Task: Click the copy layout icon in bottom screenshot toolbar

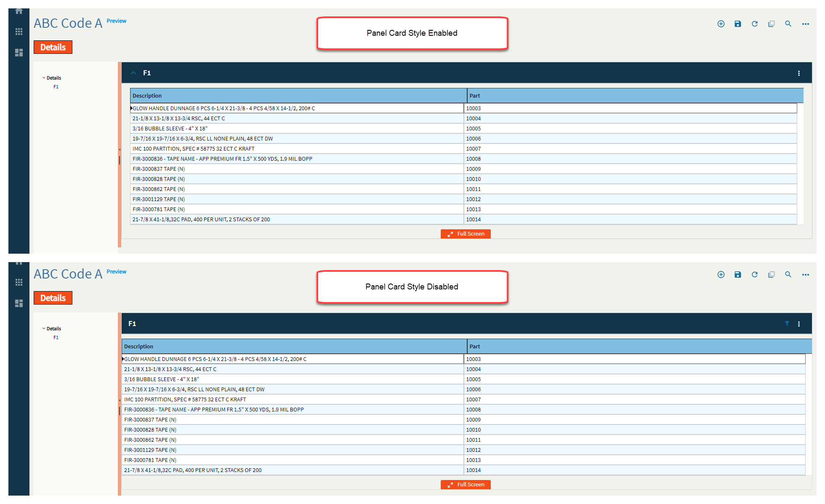Action: pyautogui.click(x=772, y=275)
